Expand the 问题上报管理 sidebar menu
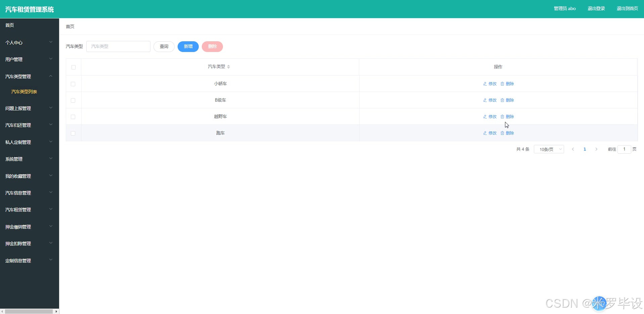This screenshot has height=314, width=644. point(30,108)
